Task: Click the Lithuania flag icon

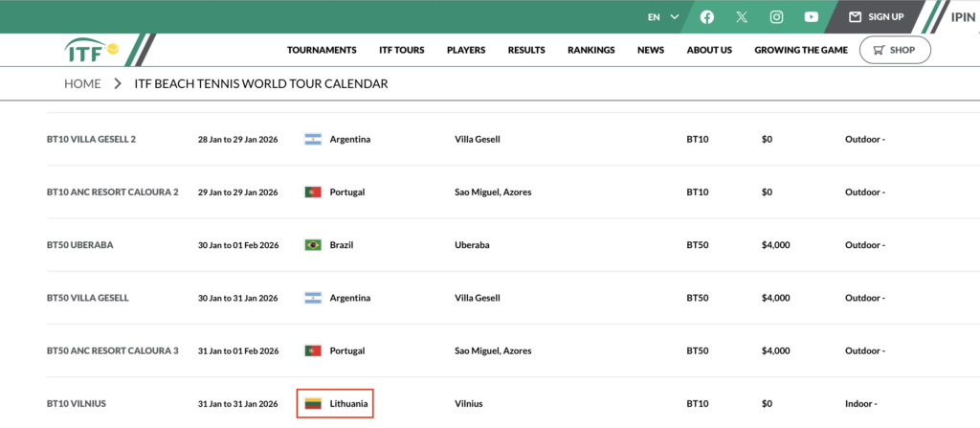Action: point(313,404)
